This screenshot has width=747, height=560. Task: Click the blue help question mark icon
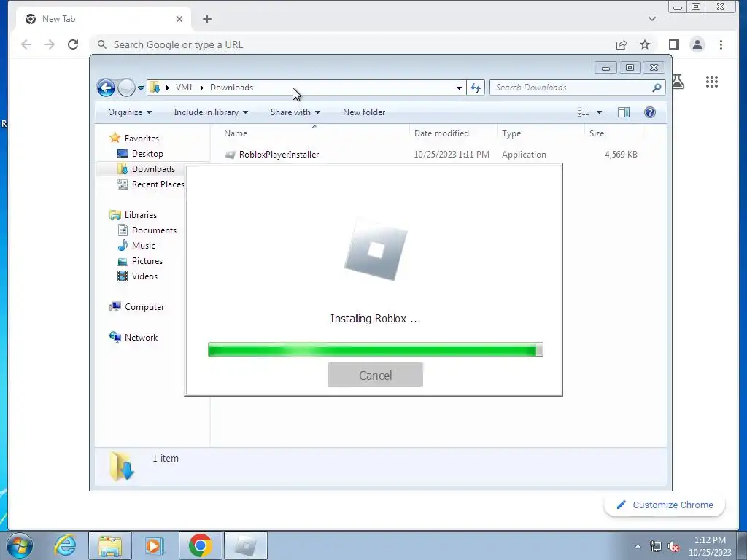[650, 112]
